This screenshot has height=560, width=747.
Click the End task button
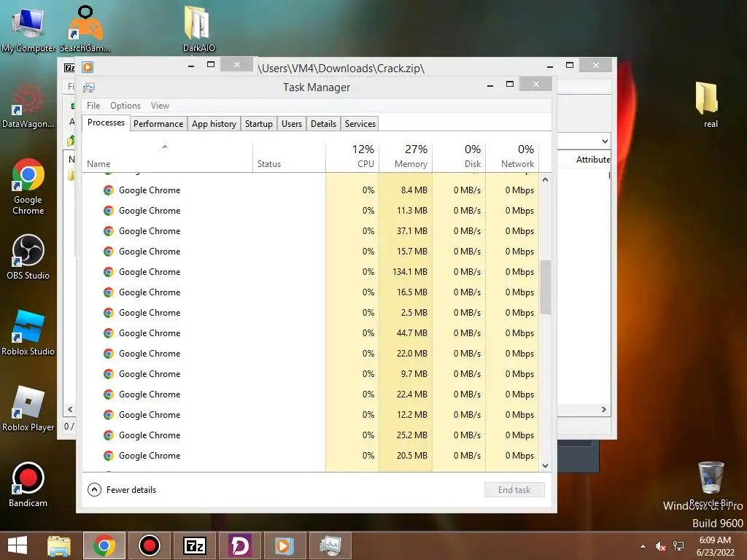(x=514, y=490)
